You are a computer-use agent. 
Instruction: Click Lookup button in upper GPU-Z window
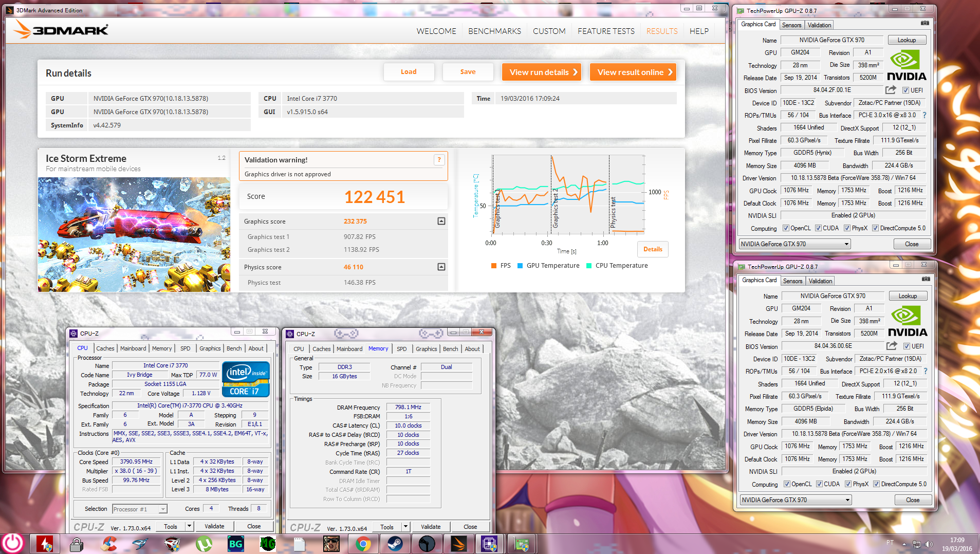(907, 40)
